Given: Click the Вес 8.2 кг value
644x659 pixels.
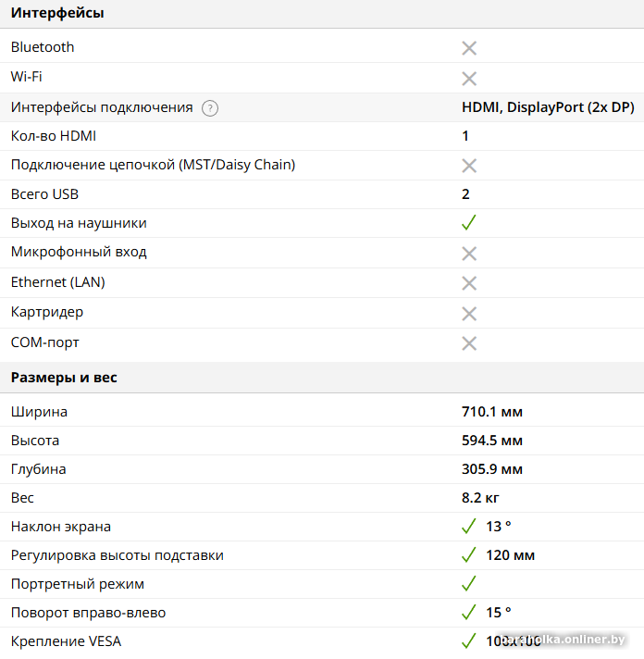Looking at the screenshot, I should (x=481, y=498).
